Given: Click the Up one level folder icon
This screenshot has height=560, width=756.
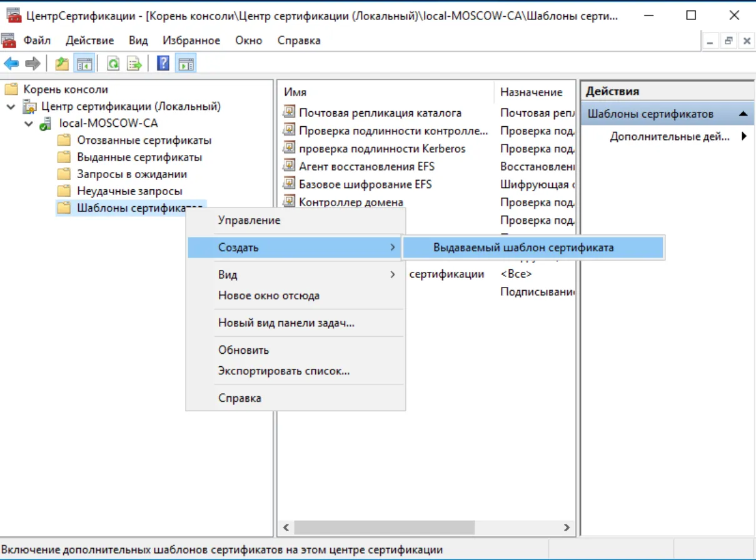Looking at the screenshot, I should [x=62, y=63].
